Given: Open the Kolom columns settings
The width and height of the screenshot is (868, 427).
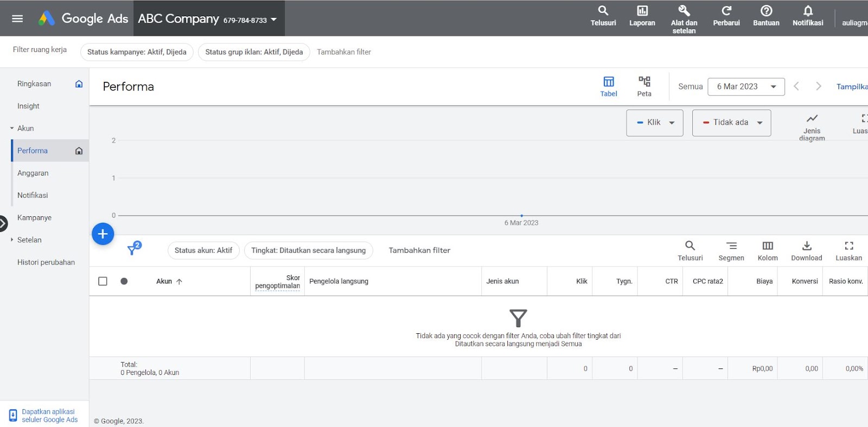Looking at the screenshot, I should [767, 250].
